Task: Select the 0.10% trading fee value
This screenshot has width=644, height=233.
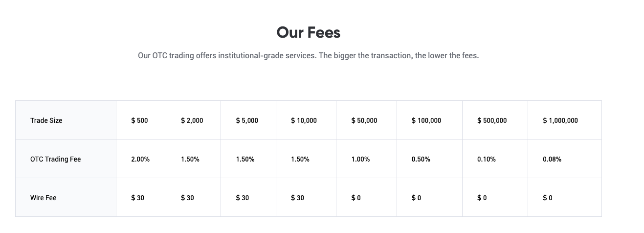Action: (x=487, y=159)
